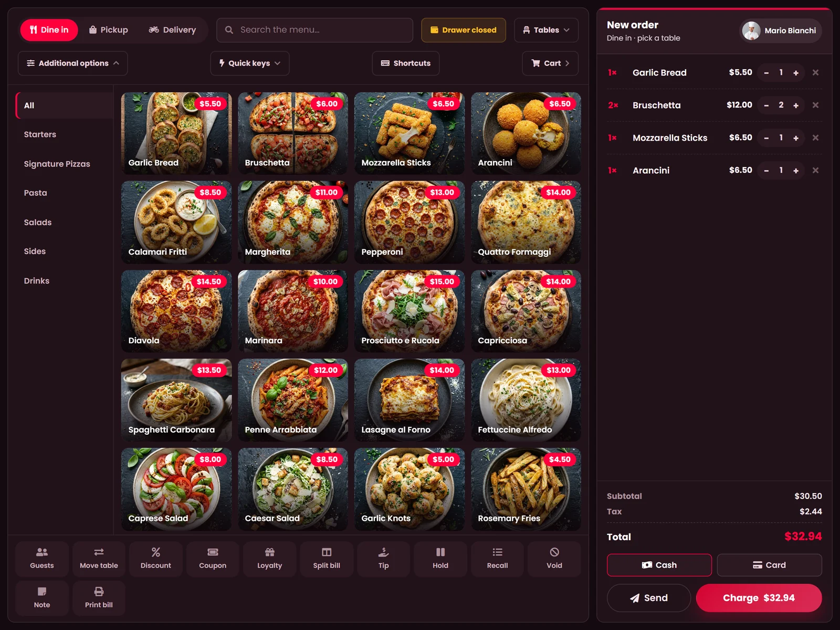
Task: Open Mario Bianchi user profile
Action: click(781, 30)
